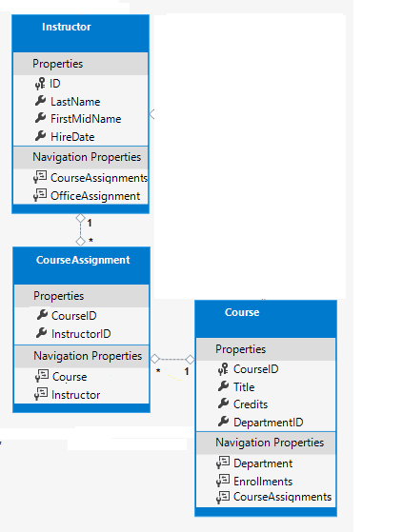The image size is (403, 532).
Task: Click the key icon beside Course CourseID
Action: click(x=223, y=369)
